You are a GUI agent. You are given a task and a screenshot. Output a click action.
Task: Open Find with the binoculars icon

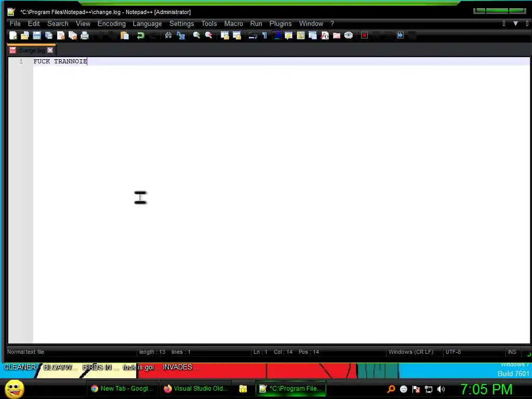[x=168, y=35]
